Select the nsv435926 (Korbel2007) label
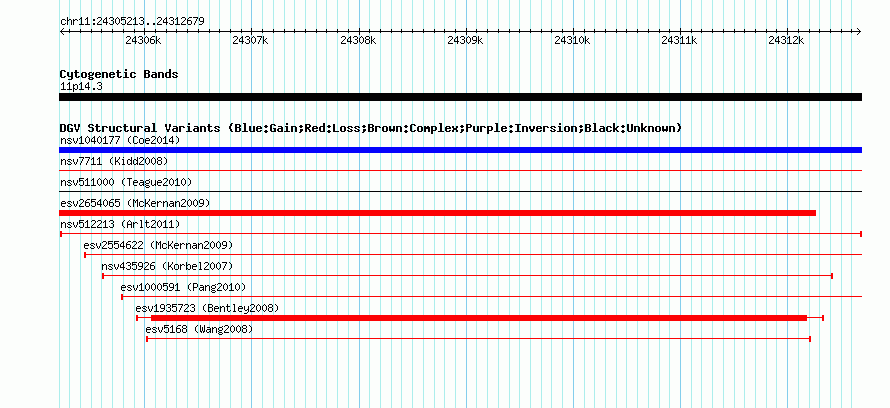Viewport: 890px width, 408px height. point(167,266)
